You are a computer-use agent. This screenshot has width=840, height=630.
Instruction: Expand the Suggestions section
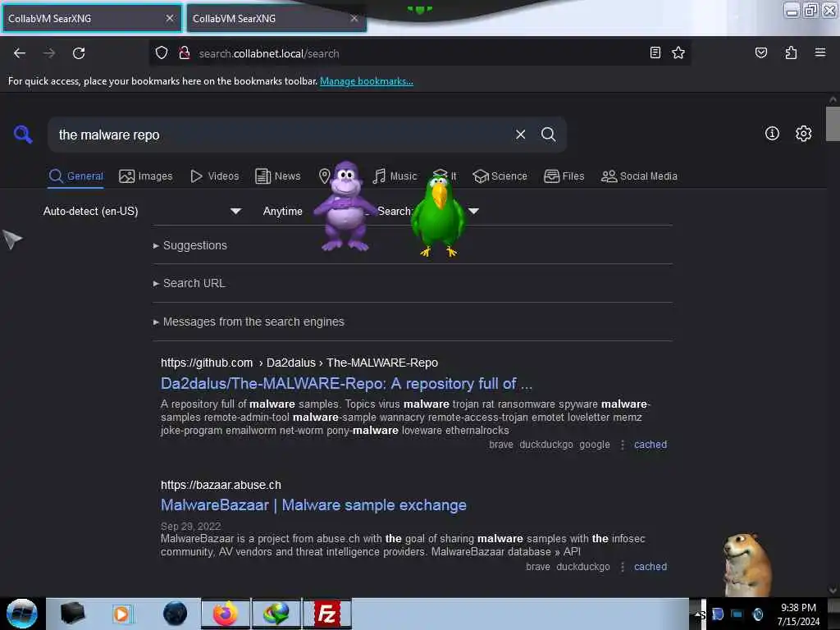click(190, 245)
